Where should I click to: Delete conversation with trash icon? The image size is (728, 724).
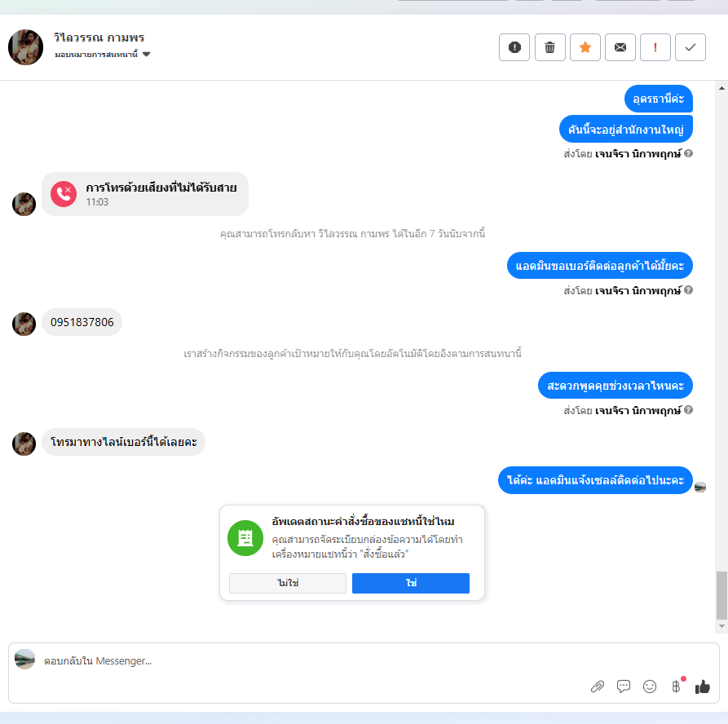point(549,47)
